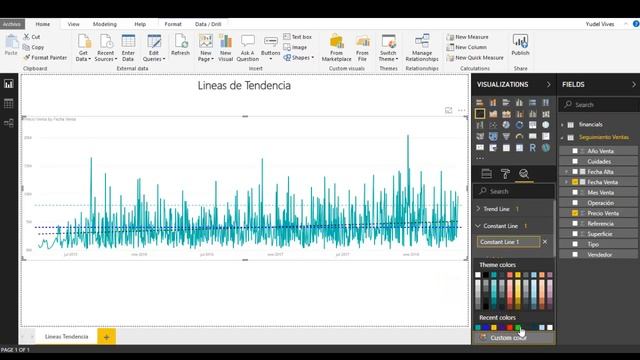Select the pie chart visual
The image size is (640, 360).
[506, 125]
